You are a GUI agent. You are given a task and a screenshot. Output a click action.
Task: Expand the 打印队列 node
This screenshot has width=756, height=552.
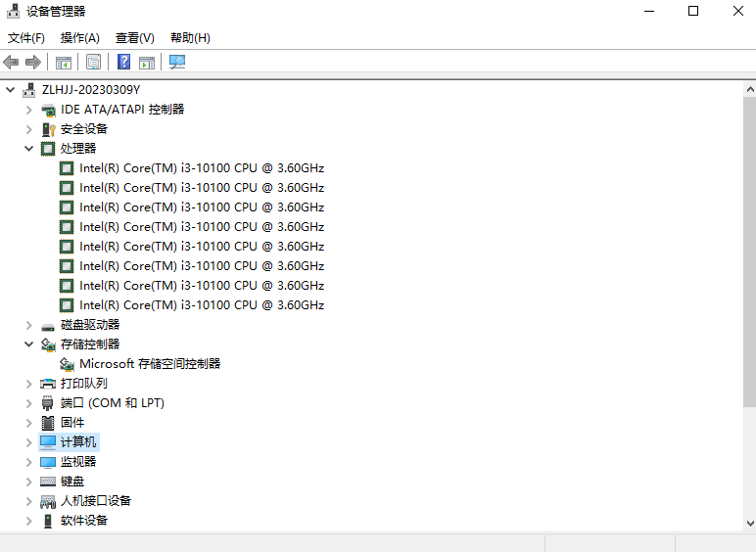tap(29, 384)
